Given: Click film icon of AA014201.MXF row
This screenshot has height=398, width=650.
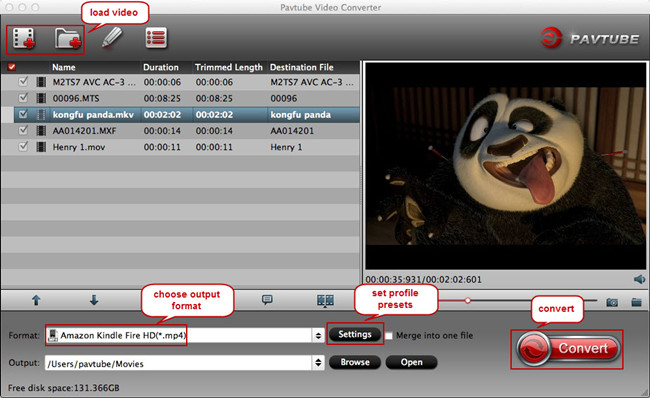Looking at the screenshot, I should [41, 131].
